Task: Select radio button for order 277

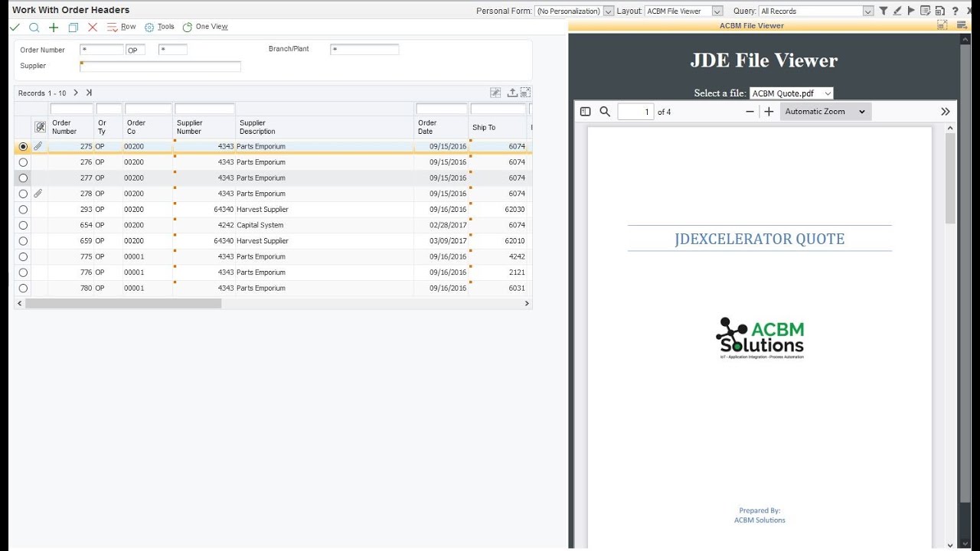Action: click(23, 178)
